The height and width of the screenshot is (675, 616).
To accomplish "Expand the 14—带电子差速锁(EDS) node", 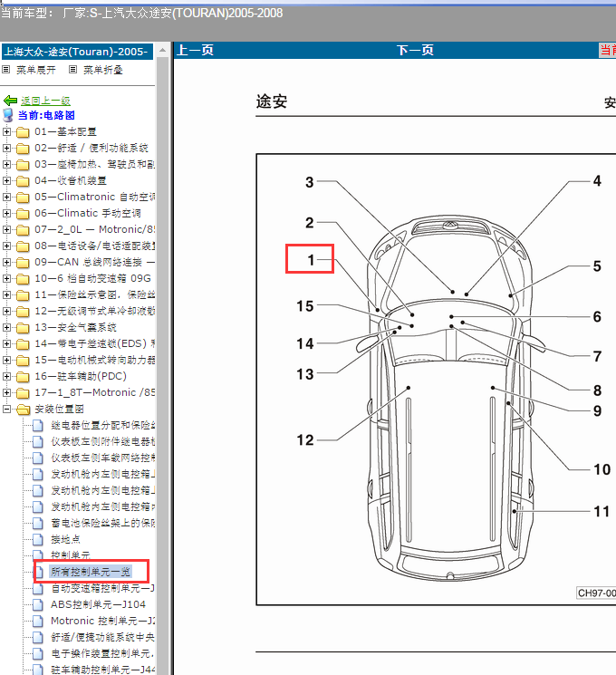I will point(6,344).
